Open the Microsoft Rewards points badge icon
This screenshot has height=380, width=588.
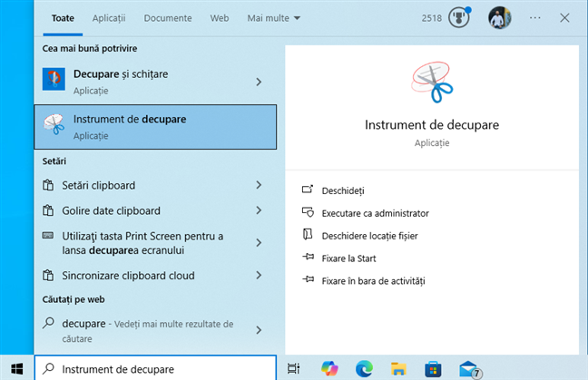pos(459,18)
